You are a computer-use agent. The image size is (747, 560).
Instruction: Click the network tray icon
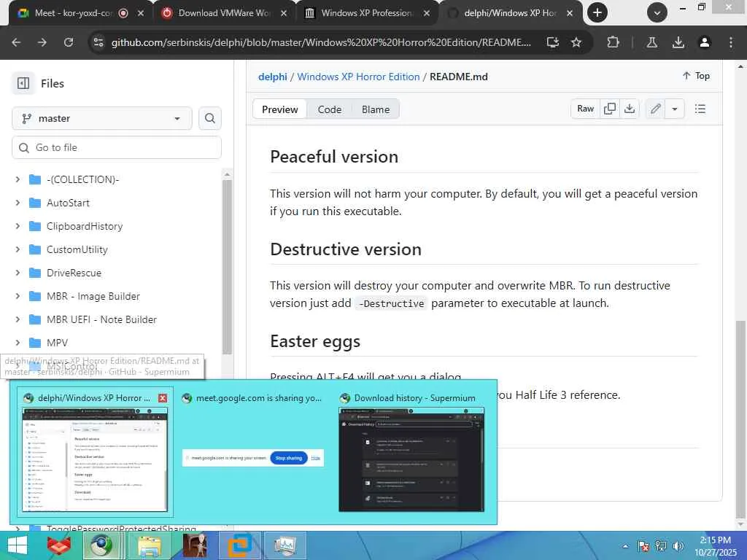tap(661, 546)
